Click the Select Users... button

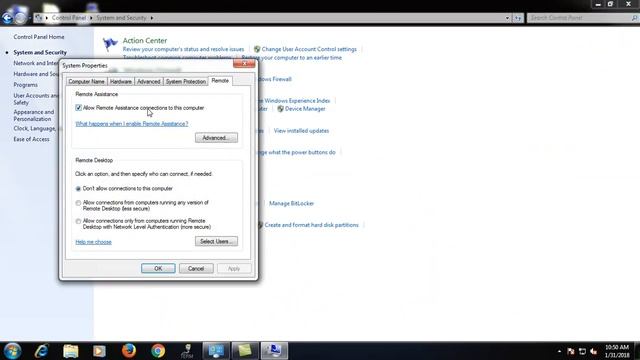(216, 242)
